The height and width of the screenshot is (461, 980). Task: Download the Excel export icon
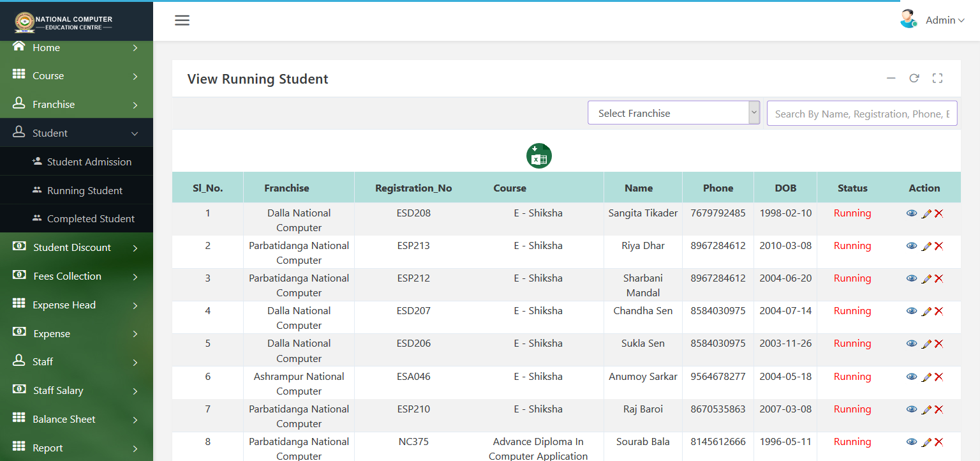tap(539, 156)
